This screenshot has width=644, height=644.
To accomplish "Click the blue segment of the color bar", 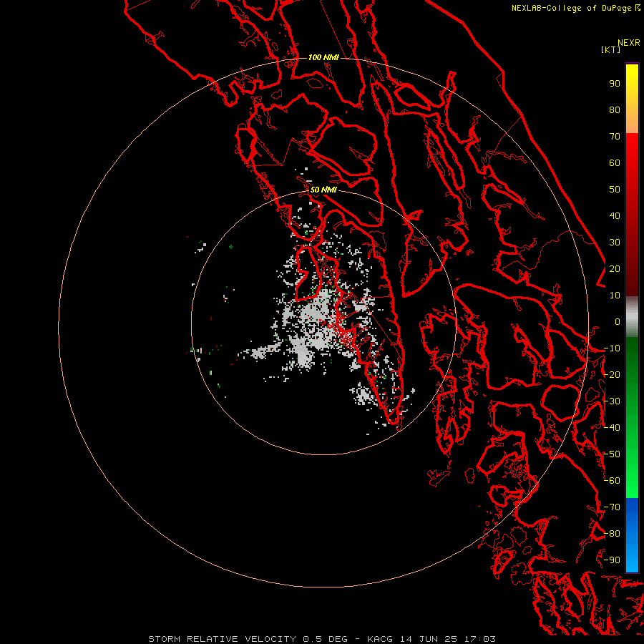I will [632, 535].
